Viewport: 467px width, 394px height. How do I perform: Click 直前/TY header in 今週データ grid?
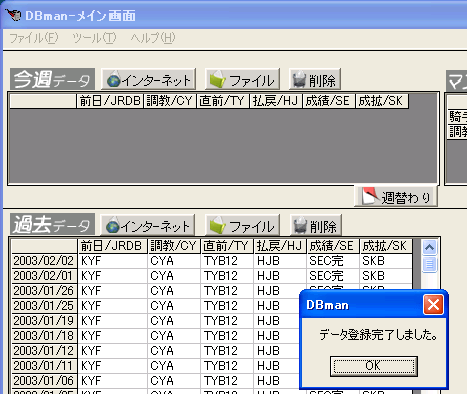pos(223,101)
